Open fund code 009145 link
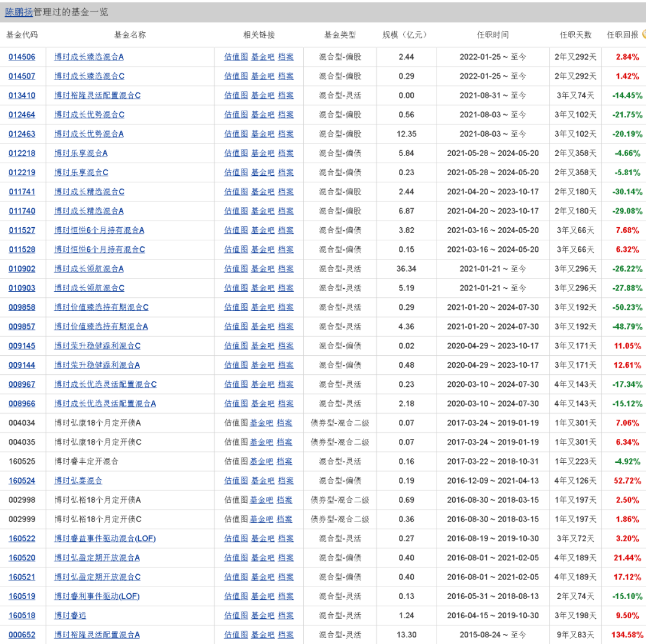The height and width of the screenshot is (644, 646). coord(22,346)
